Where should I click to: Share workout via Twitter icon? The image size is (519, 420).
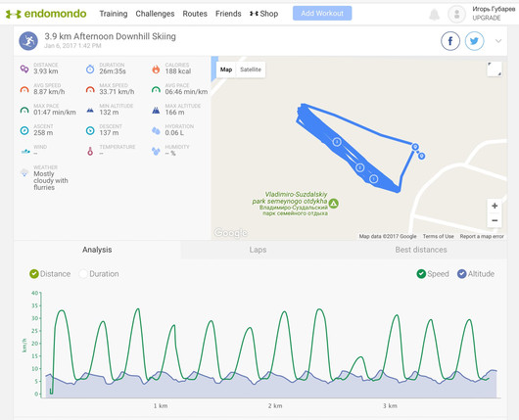[x=474, y=41]
